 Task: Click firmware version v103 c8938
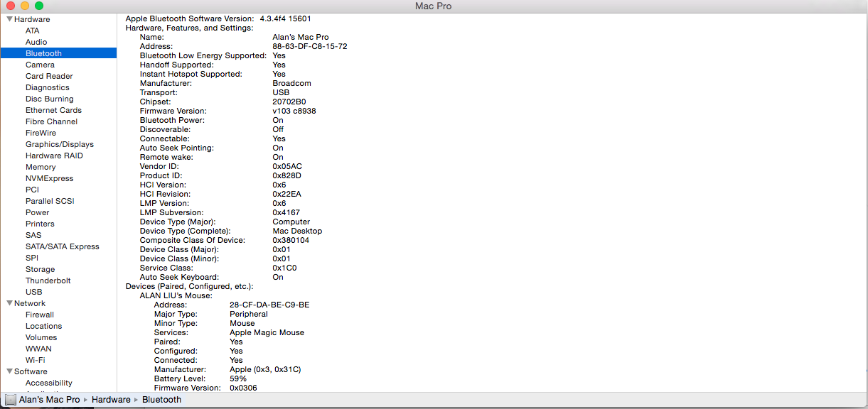click(x=294, y=111)
